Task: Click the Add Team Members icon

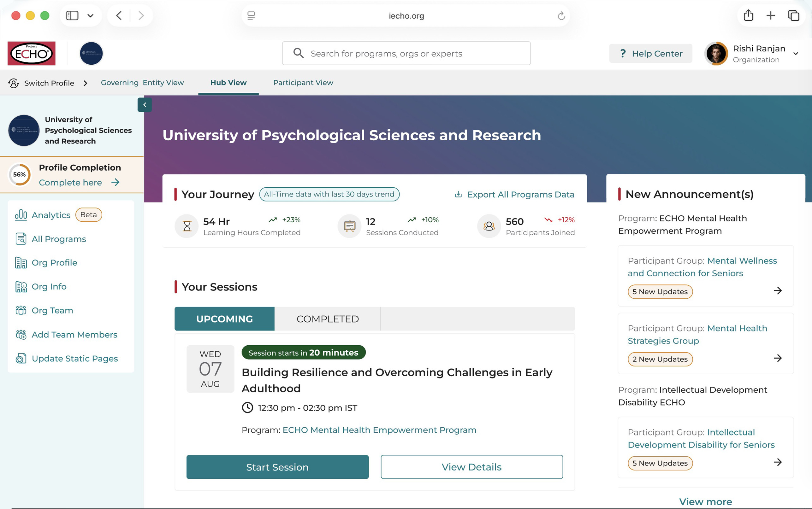Action: pos(21,335)
